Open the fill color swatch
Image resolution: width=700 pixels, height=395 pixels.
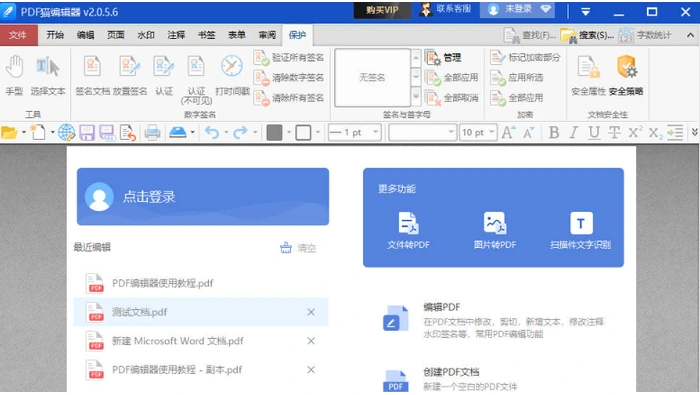click(274, 133)
